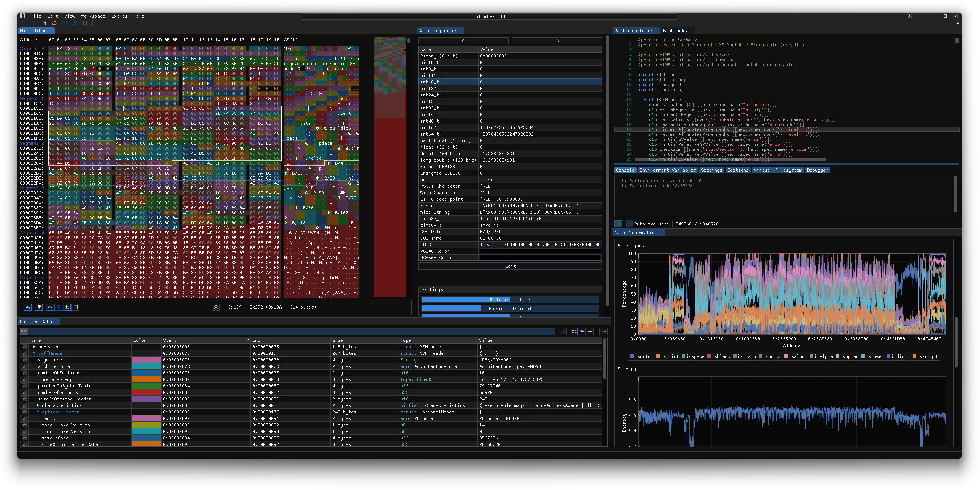Click the forward navigation arrow in Data Inspector
980x490 pixels.
tap(557, 41)
